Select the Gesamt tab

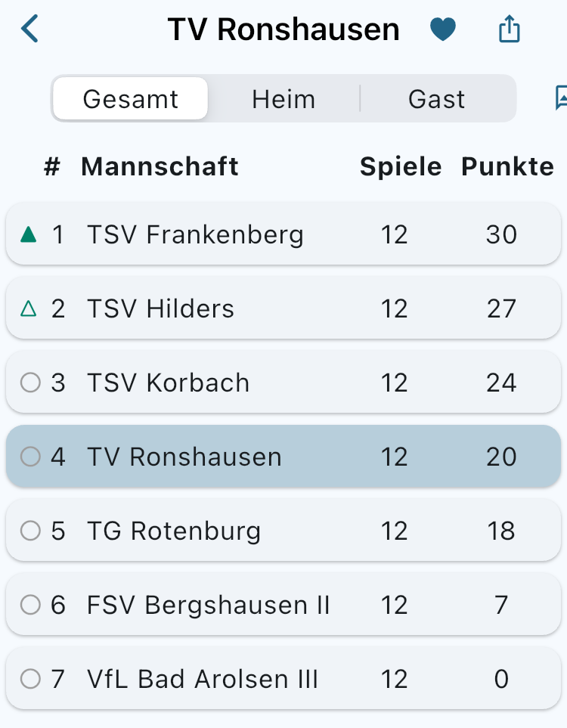(x=131, y=99)
